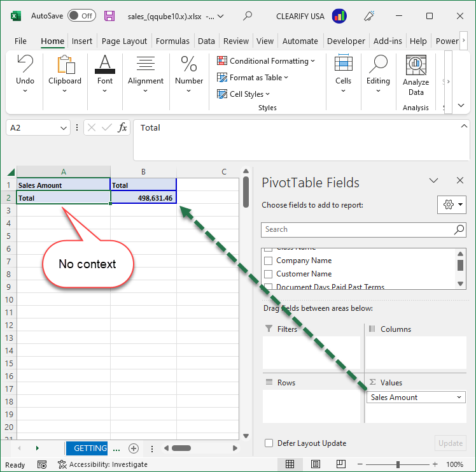
Task: Click the CLEARIFY USA account avatar
Action: [x=339, y=16]
